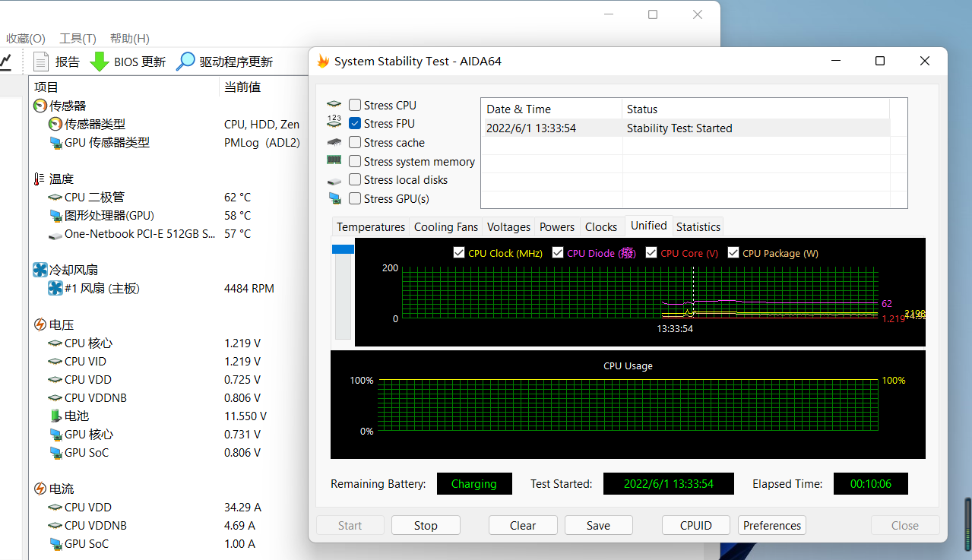Click the BIOS 更新 green arrow icon
This screenshot has width=972, height=560.
[x=100, y=62]
